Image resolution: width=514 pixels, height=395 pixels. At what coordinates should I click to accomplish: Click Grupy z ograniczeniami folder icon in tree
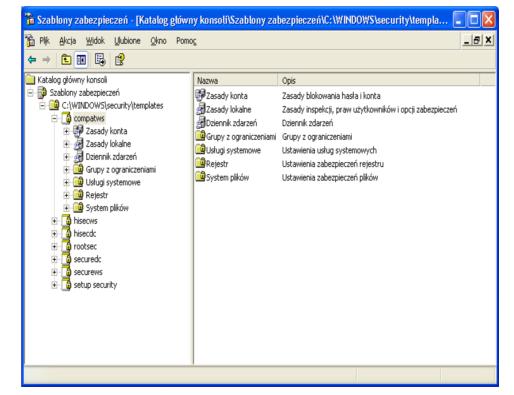coord(78,169)
